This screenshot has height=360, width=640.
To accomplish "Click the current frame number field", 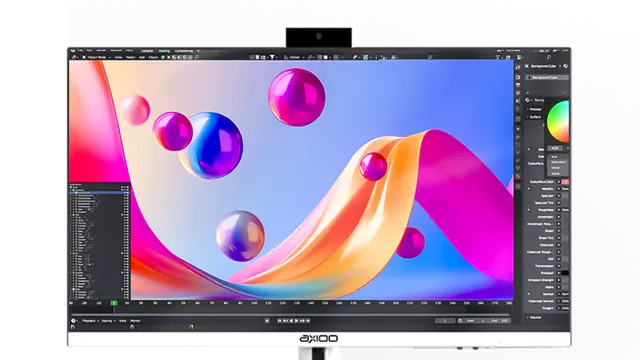I will 445,321.
